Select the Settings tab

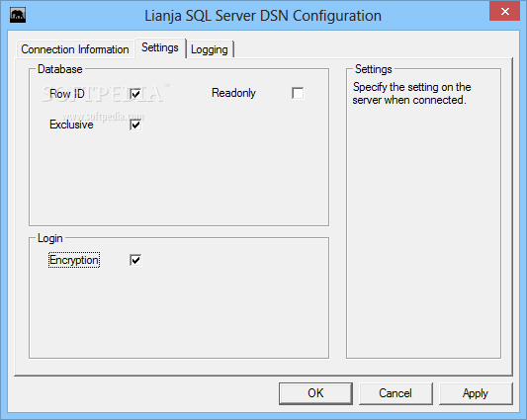pyautogui.click(x=160, y=47)
